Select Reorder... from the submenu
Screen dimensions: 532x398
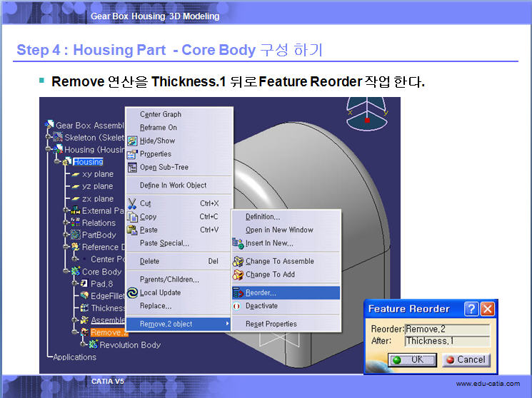261,292
